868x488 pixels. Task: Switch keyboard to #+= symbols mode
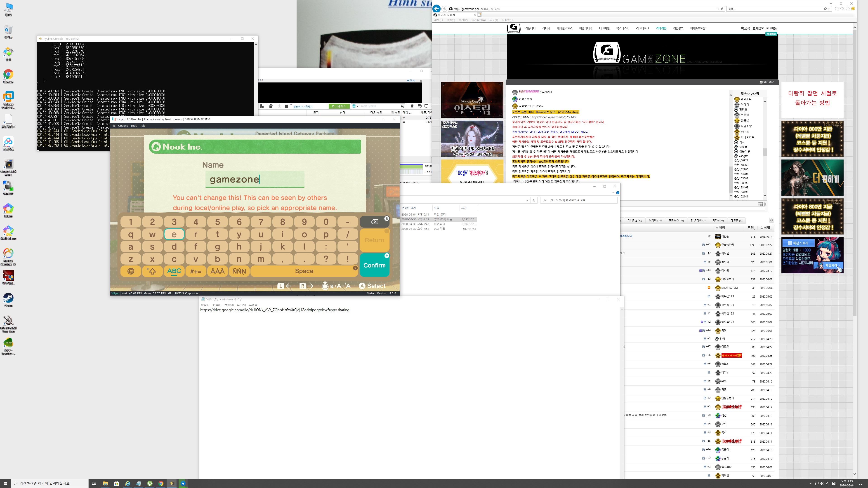pos(196,271)
